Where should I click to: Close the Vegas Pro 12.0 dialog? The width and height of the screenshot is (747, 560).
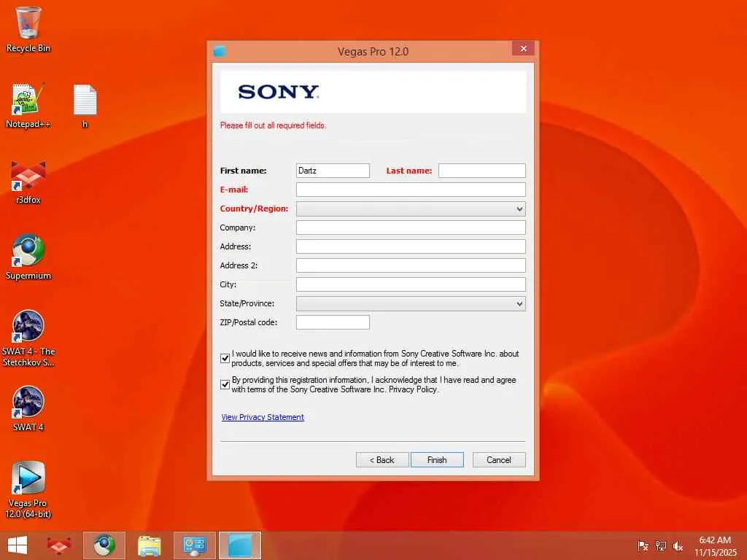523,49
